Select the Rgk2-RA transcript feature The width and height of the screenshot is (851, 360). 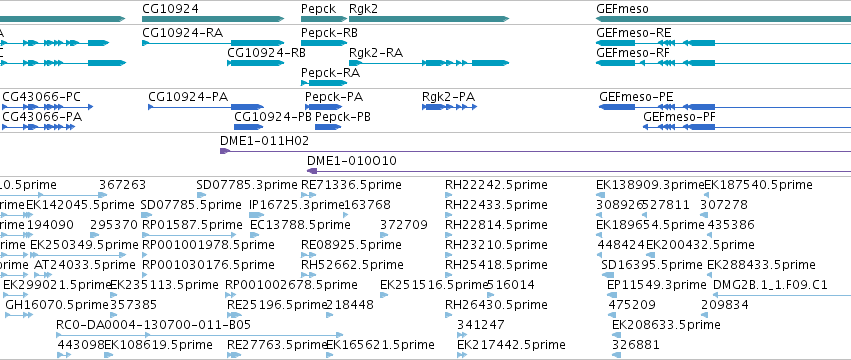pyautogui.click(x=429, y=63)
